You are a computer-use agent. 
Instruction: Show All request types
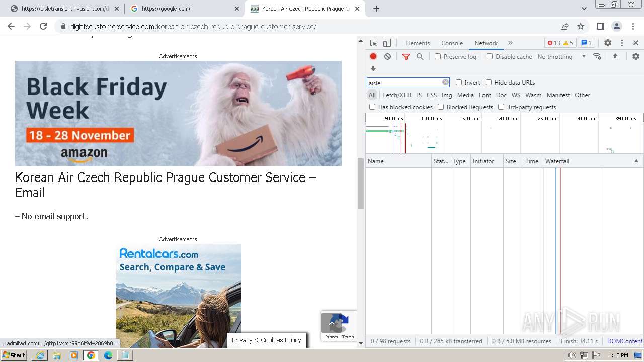372,95
